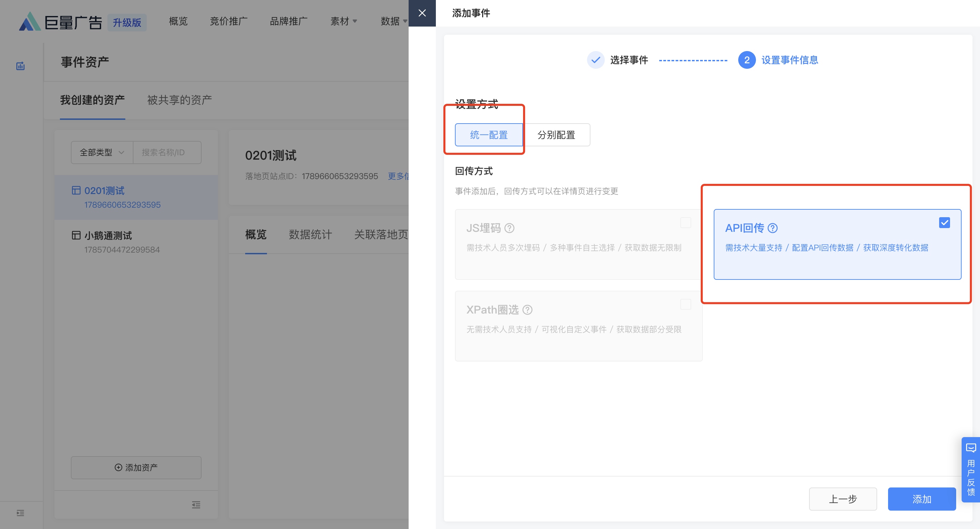Switch to 数据统计 tab
This screenshot has height=529, width=980.
(x=311, y=234)
